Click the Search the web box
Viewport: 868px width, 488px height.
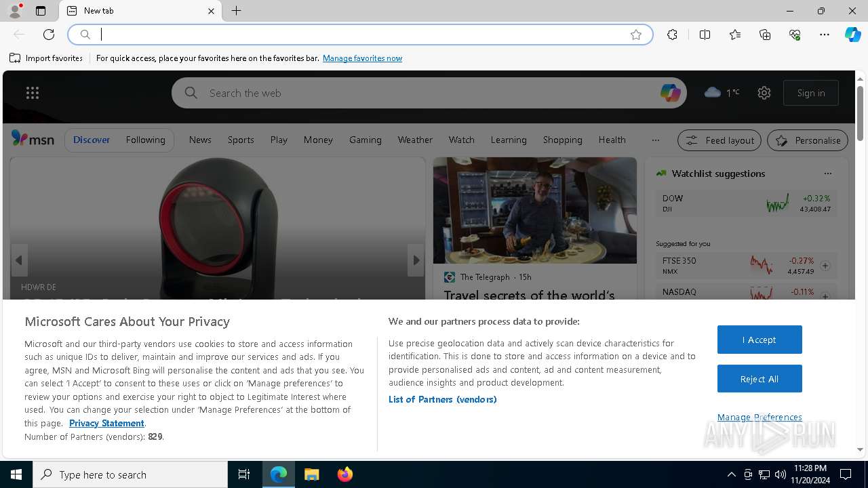[429, 93]
